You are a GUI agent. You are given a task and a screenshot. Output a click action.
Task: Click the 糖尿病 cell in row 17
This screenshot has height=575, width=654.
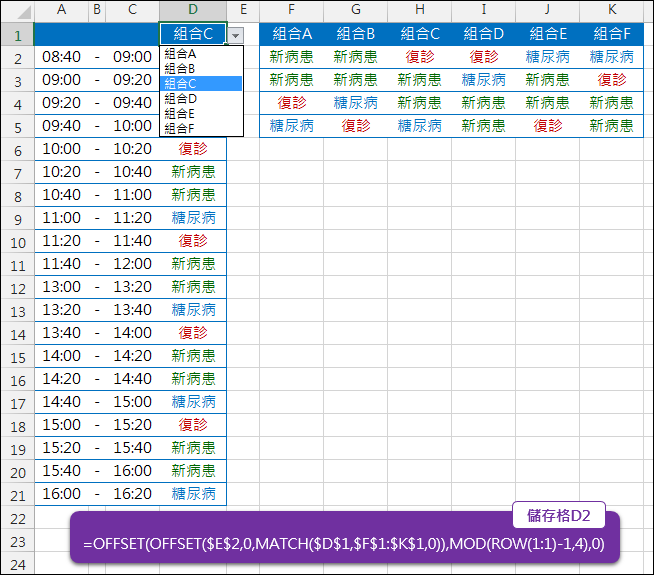pos(193,402)
